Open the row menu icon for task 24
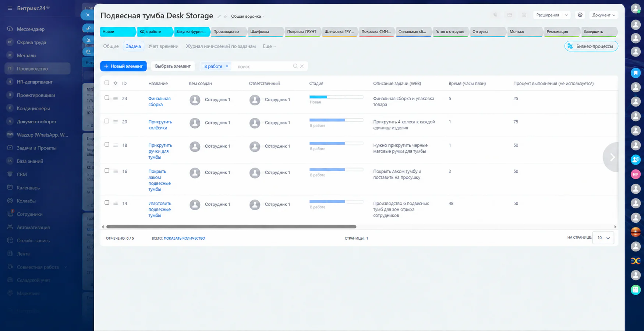This screenshot has height=331, width=644. [116, 99]
